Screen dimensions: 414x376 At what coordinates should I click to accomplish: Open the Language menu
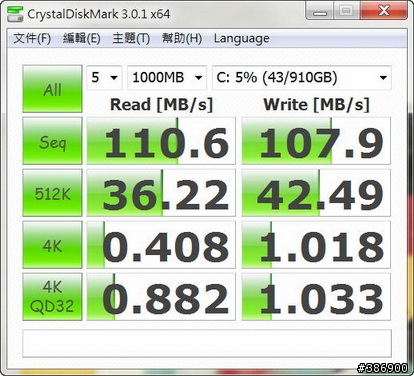click(x=242, y=39)
